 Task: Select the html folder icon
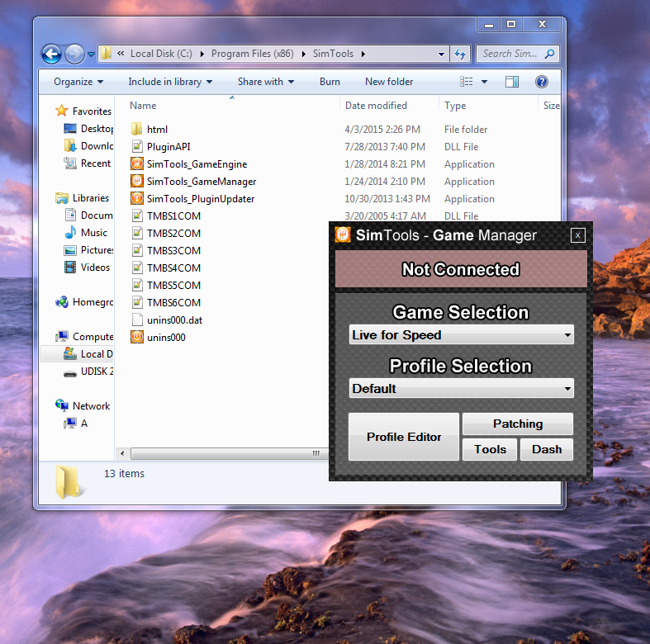pos(137,130)
